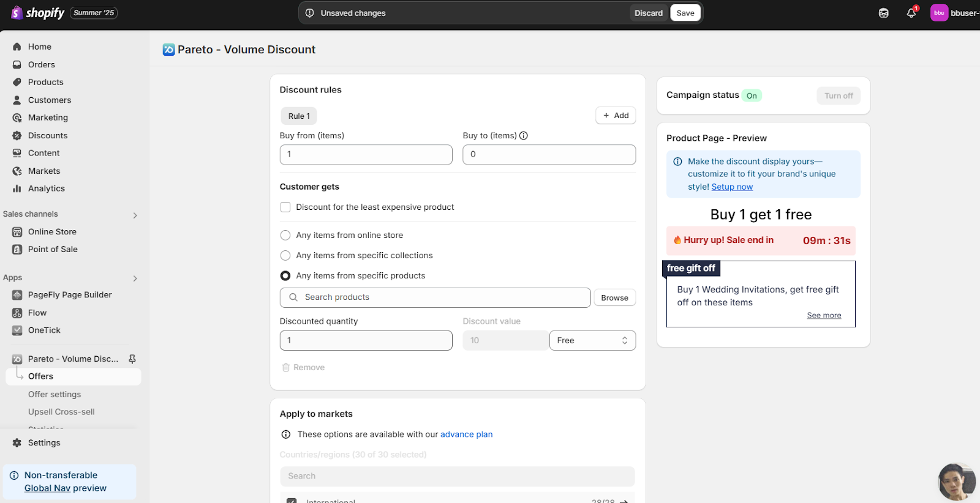Viewport: 980px width, 503px height.
Task: Open the Setup now link
Action: (x=732, y=187)
